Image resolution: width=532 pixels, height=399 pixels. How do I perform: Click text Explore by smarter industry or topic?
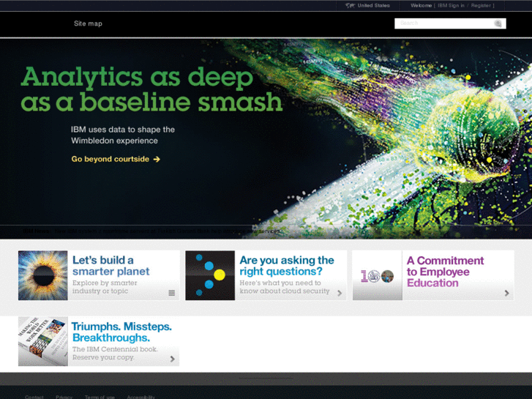pyautogui.click(x=105, y=287)
